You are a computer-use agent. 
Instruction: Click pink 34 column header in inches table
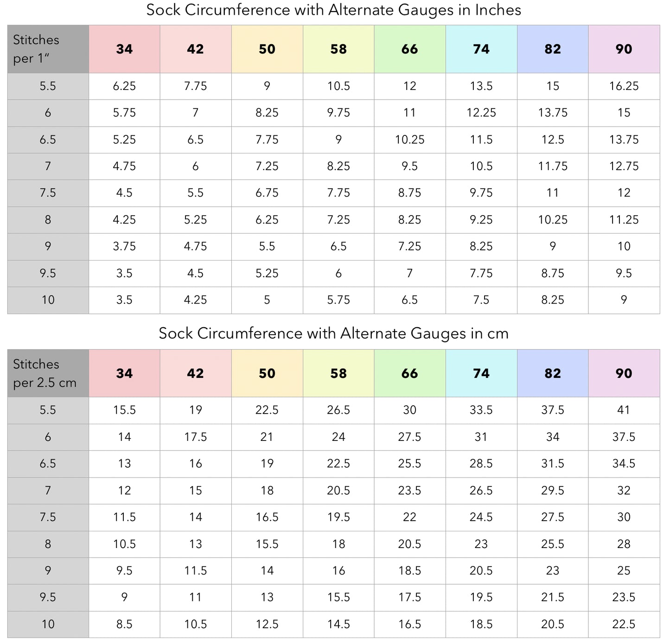(x=124, y=49)
